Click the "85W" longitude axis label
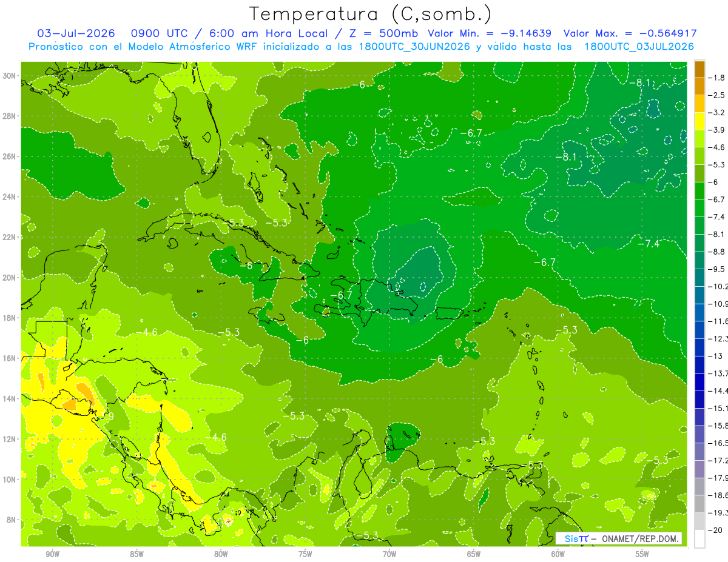Image resolution: width=728 pixels, height=562 pixels. click(x=136, y=555)
